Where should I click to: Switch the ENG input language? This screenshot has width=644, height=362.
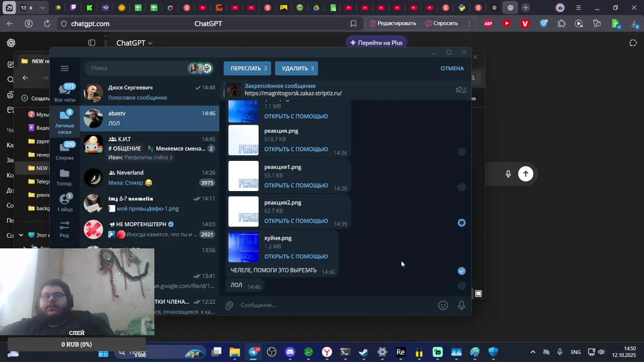(x=576, y=352)
